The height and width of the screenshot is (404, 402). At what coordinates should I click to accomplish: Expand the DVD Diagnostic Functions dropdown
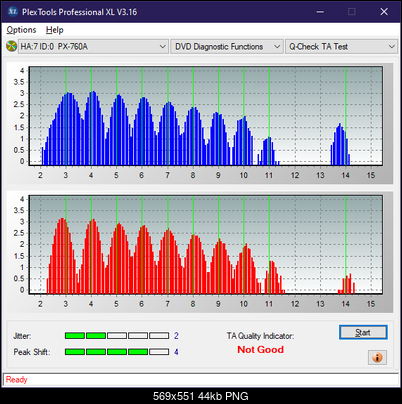227,47
